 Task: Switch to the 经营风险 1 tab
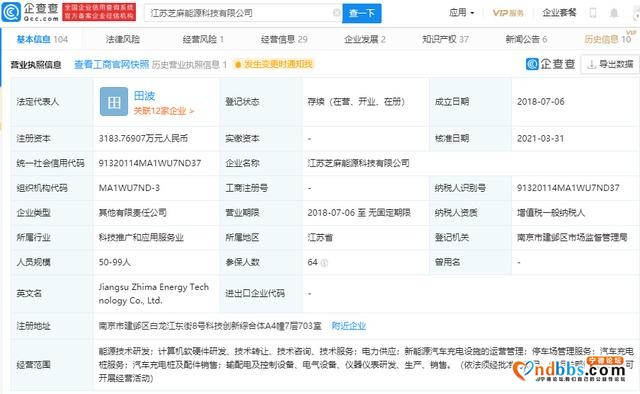pyautogui.click(x=203, y=39)
